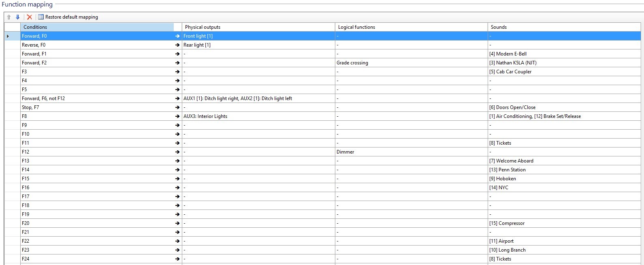
Task: Click the row selector triangle for Forward, F0
Action: 8,36
